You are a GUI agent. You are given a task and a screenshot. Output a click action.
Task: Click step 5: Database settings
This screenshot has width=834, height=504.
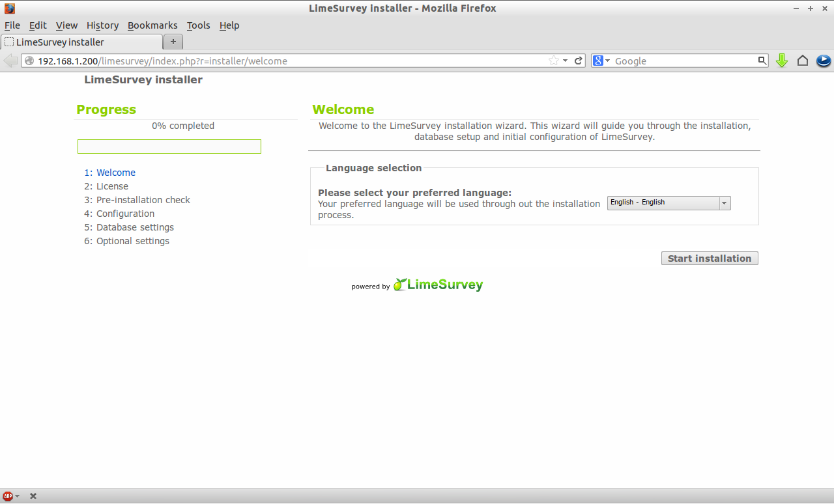129,227
